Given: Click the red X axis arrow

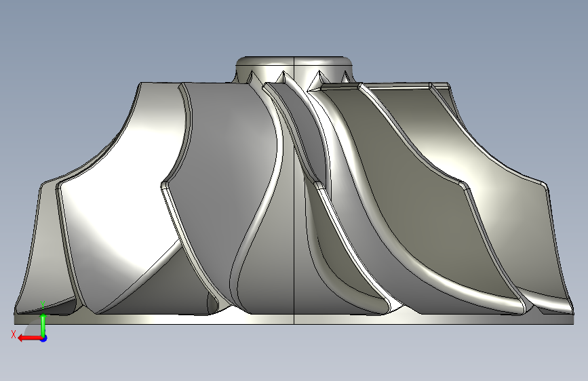Looking at the screenshot, I should pos(29,338).
